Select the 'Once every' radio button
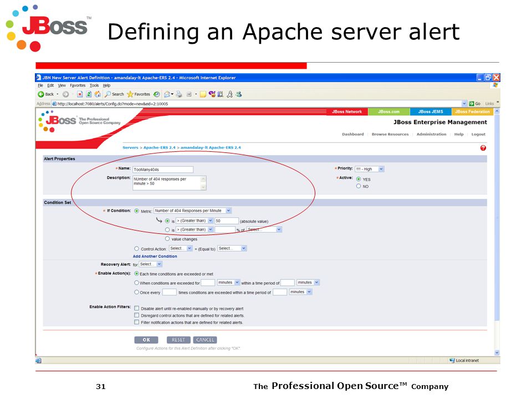This screenshot has width=532, height=399. coord(137,292)
